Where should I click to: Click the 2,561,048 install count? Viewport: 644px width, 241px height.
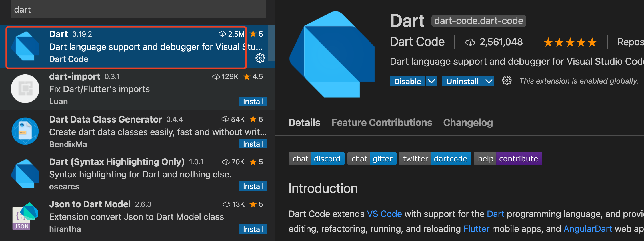point(501,42)
